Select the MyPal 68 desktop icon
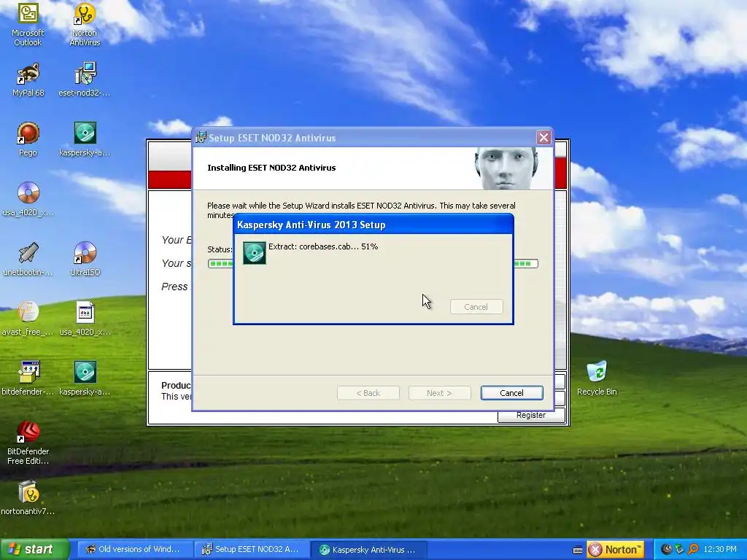This screenshot has height=560, width=747. pos(28,80)
